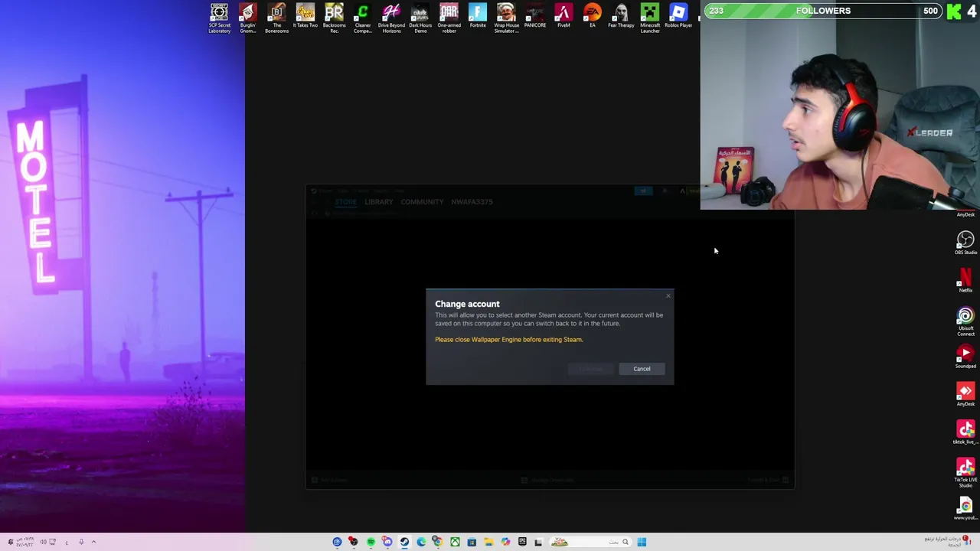Screen dimensions: 980x551
Task: Open Google Chrome from the taskbar
Action: pos(438,542)
